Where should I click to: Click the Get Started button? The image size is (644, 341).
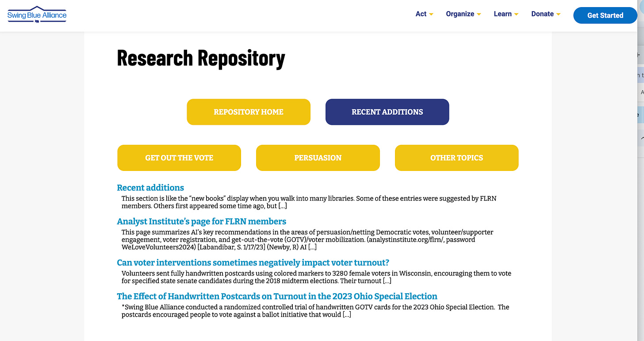pyautogui.click(x=605, y=15)
